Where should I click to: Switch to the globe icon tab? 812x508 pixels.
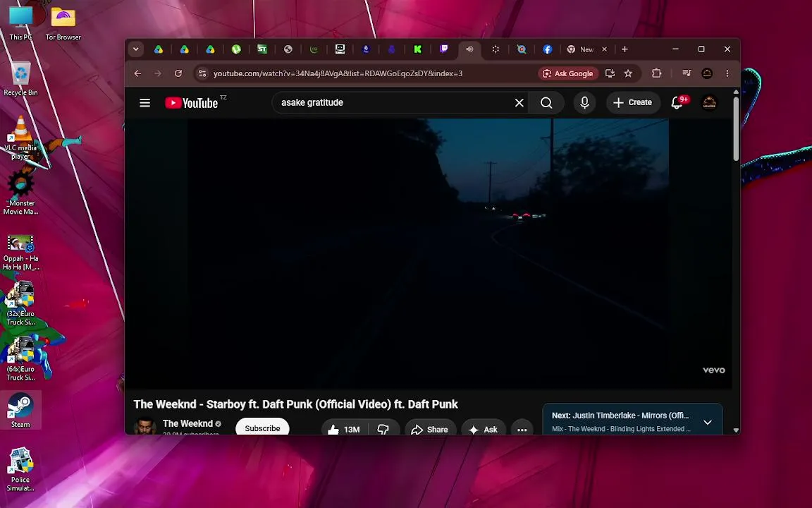pos(288,49)
